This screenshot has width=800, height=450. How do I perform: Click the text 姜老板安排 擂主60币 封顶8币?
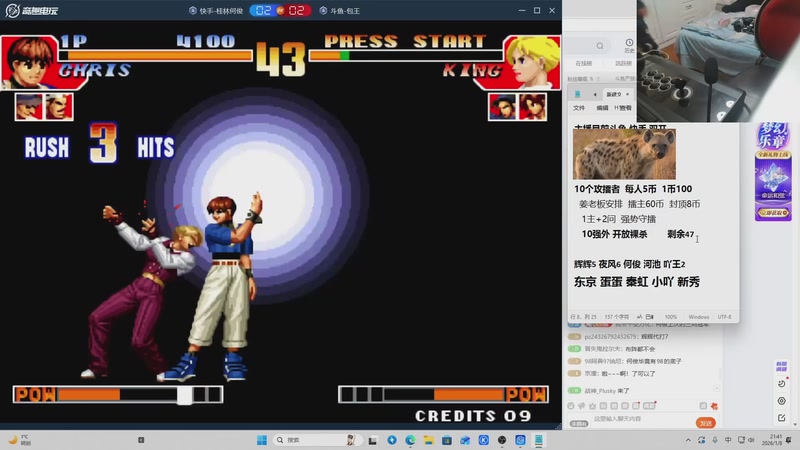click(639, 204)
